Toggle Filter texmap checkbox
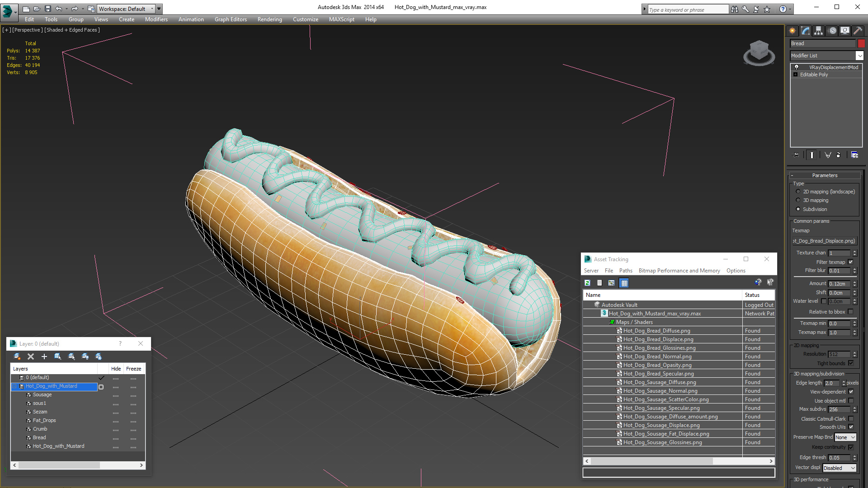Screen dimensions: 868x488 (x=850, y=262)
